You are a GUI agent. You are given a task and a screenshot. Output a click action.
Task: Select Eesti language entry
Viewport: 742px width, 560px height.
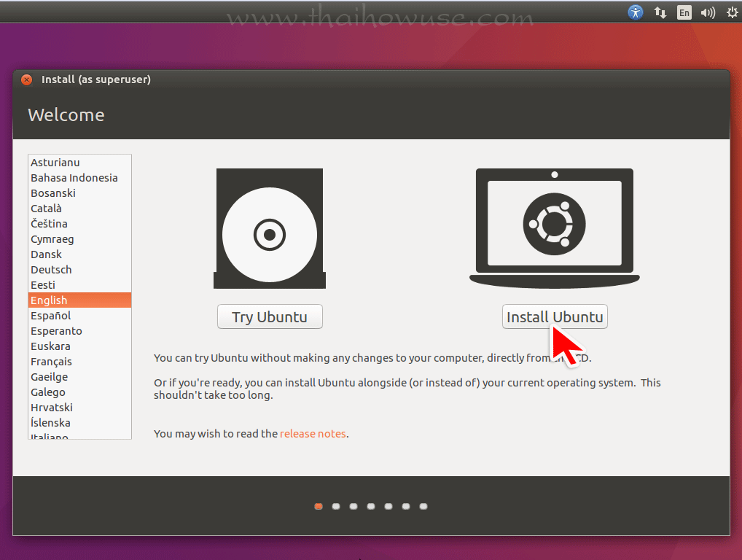tap(79, 285)
